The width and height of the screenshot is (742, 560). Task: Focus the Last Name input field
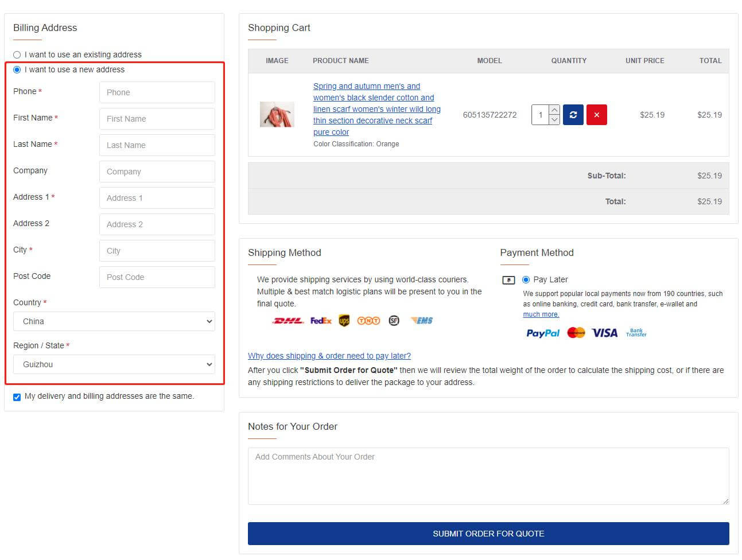click(157, 145)
